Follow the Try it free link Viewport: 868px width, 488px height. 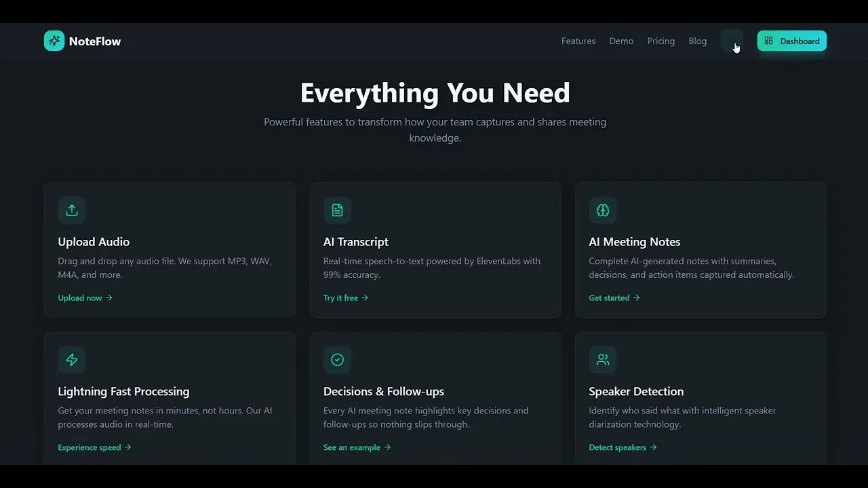(x=346, y=298)
